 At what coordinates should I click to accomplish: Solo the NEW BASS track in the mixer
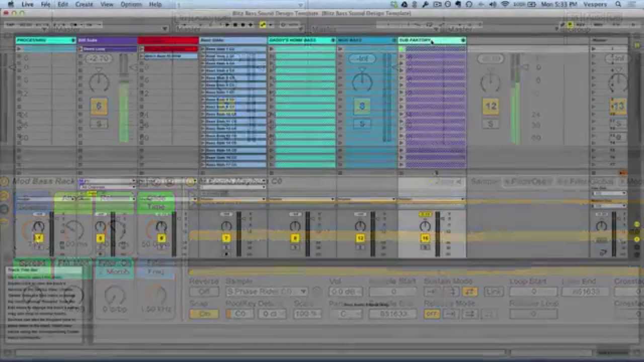pos(360,247)
